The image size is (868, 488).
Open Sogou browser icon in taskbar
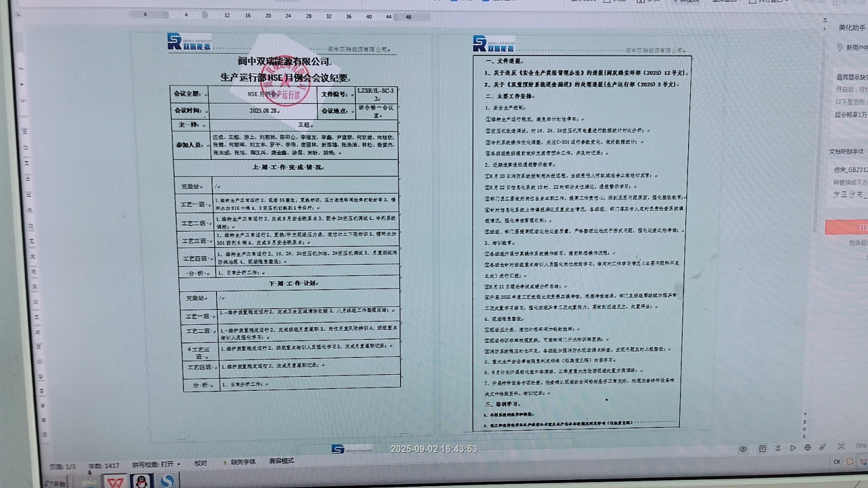point(167,480)
